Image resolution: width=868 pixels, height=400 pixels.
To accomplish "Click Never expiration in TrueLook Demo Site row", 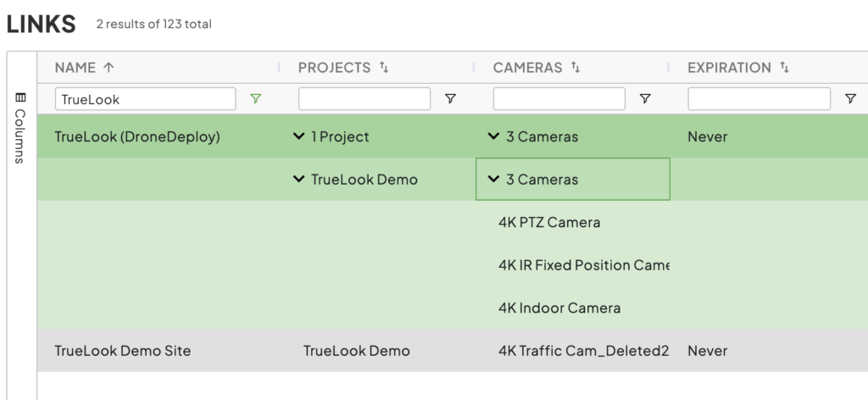I will click(x=708, y=351).
